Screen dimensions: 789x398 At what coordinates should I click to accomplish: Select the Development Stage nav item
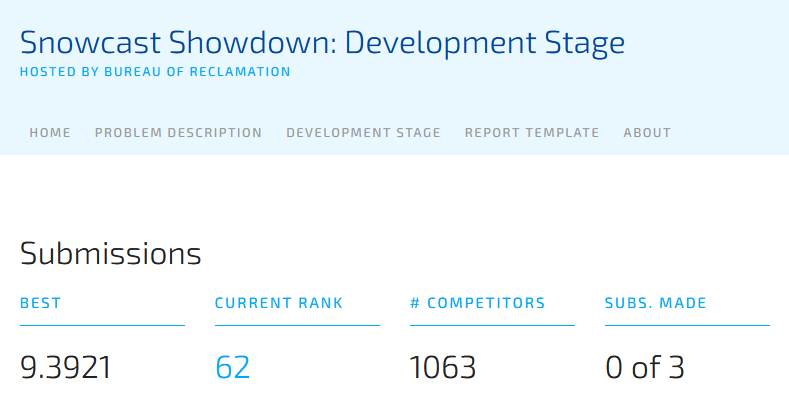pyautogui.click(x=363, y=133)
